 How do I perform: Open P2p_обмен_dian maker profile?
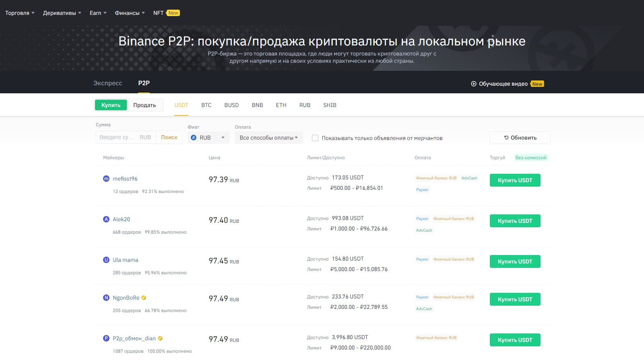point(134,338)
